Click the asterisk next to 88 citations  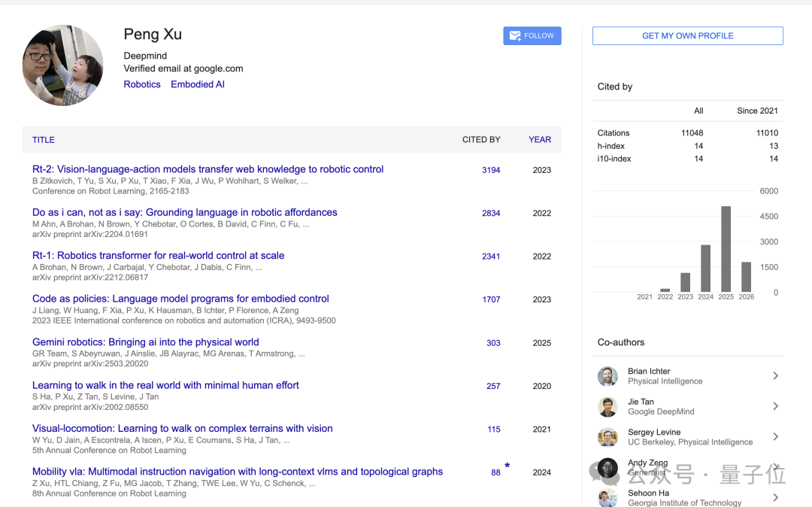(x=507, y=466)
